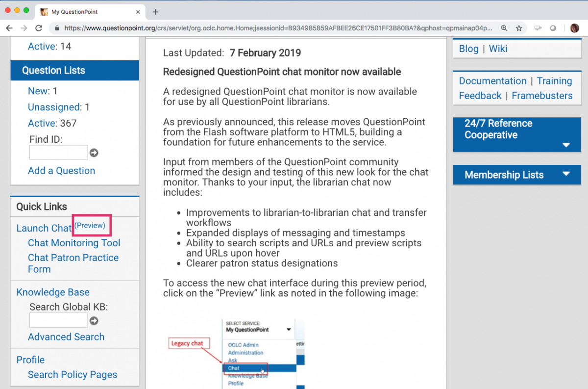The width and height of the screenshot is (588, 389).
Task: Open the Wiki link
Action: point(498,49)
